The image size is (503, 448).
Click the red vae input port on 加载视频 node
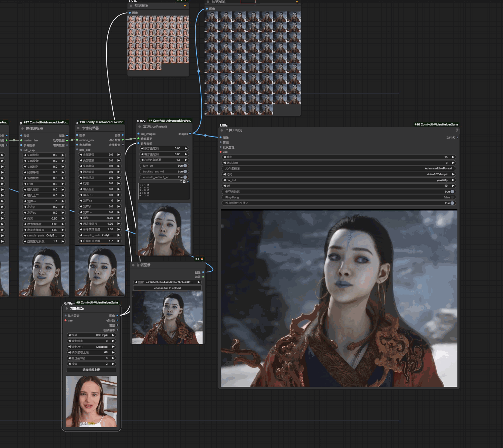click(66, 320)
